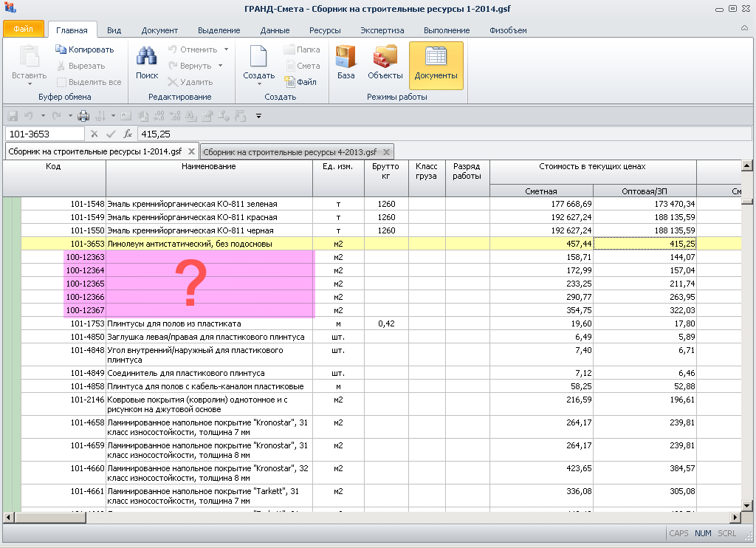
Task: Click the cell code box showing 101-3653
Action: (44, 134)
